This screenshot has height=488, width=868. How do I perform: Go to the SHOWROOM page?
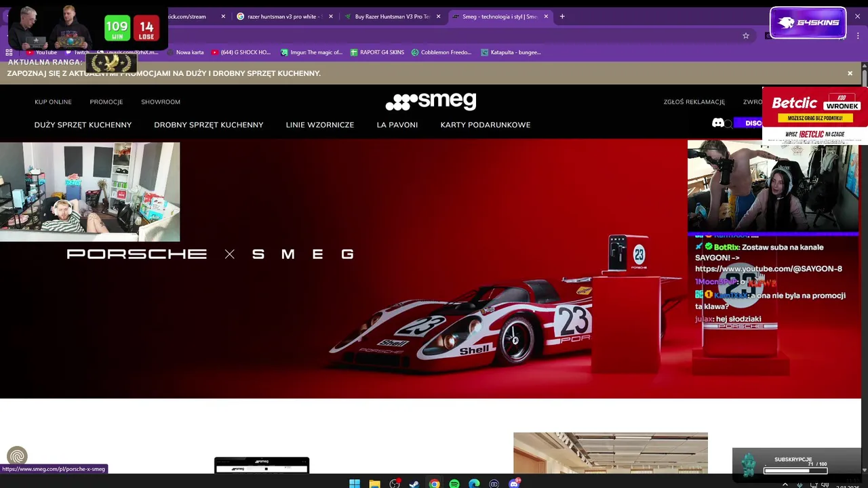pos(161,102)
